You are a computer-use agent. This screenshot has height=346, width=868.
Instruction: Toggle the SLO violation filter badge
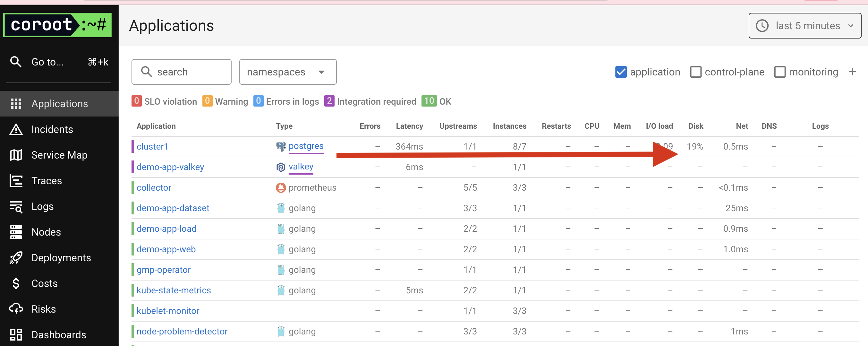164,101
